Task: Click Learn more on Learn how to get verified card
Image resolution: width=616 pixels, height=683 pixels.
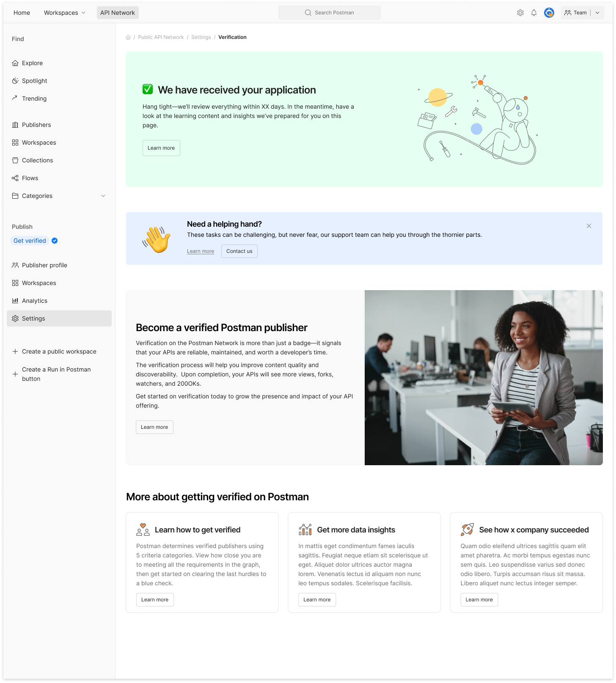Action: tap(155, 600)
